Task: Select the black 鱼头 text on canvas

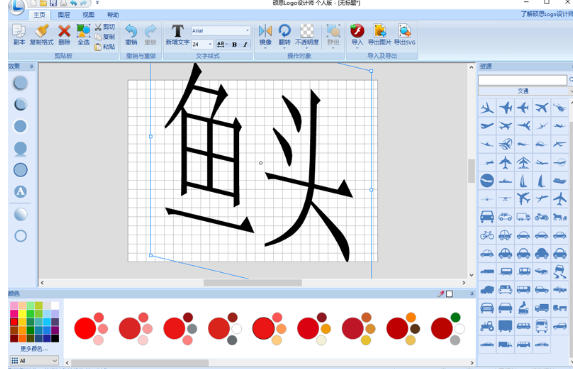Action: click(259, 163)
